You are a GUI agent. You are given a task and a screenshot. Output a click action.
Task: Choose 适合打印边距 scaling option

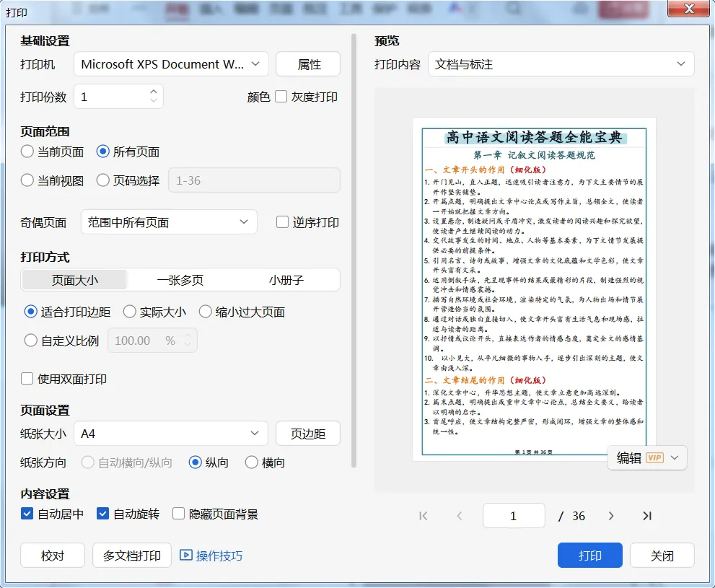[x=30, y=312]
